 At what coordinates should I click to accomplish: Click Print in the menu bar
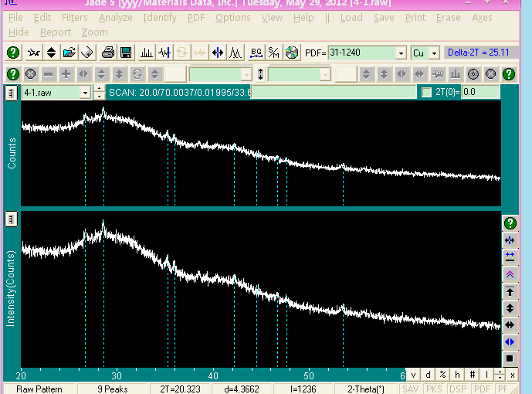point(415,18)
